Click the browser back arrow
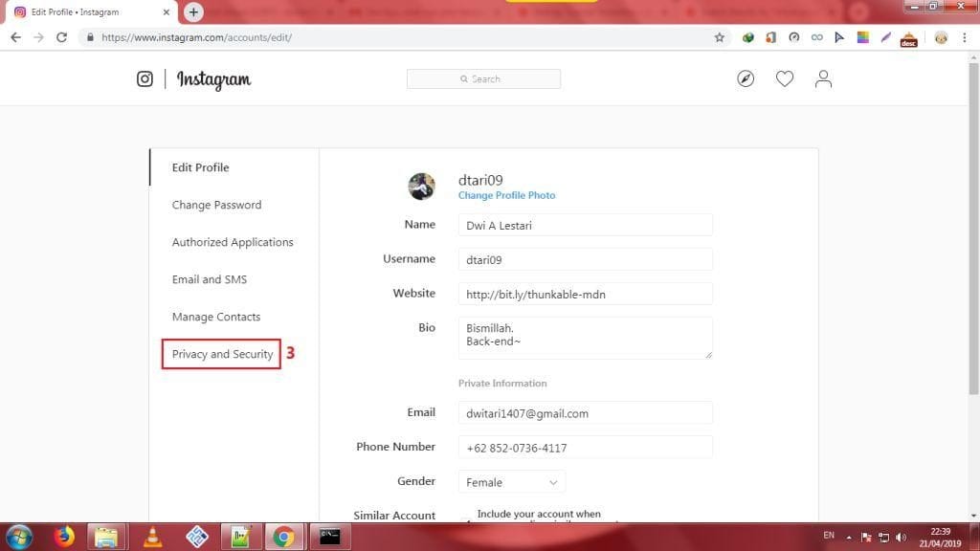 (15, 37)
